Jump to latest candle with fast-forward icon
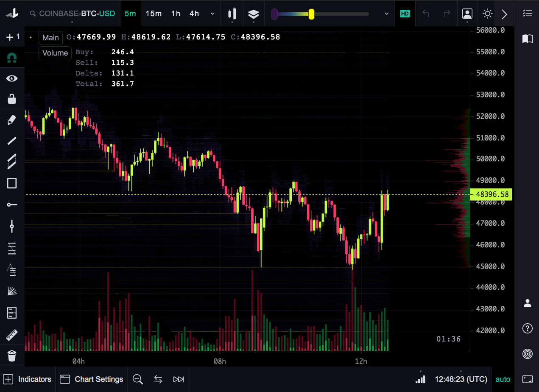This screenshot has height=392, width=539. click(x=179, y=379)
